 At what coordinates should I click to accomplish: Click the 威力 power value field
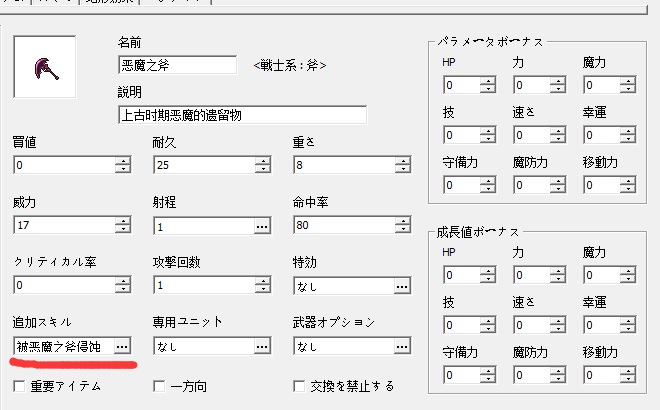click(x=63, y=226)
